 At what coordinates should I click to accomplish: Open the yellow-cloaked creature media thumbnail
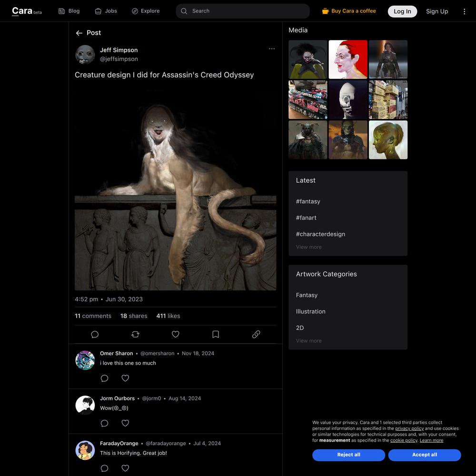(x=308, y=59)
